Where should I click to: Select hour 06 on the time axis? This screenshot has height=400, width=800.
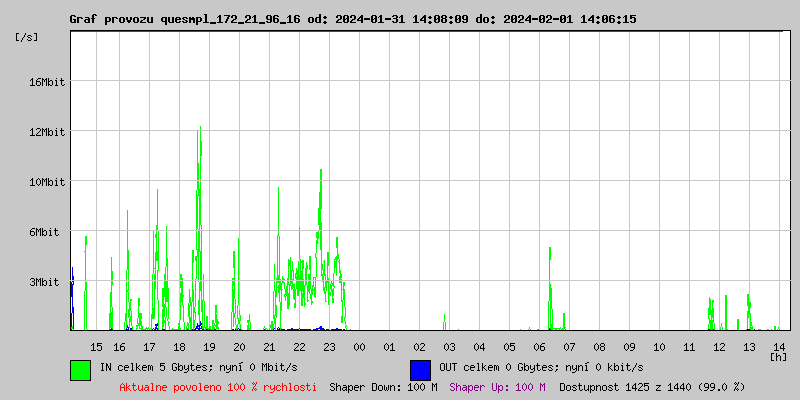539,346
